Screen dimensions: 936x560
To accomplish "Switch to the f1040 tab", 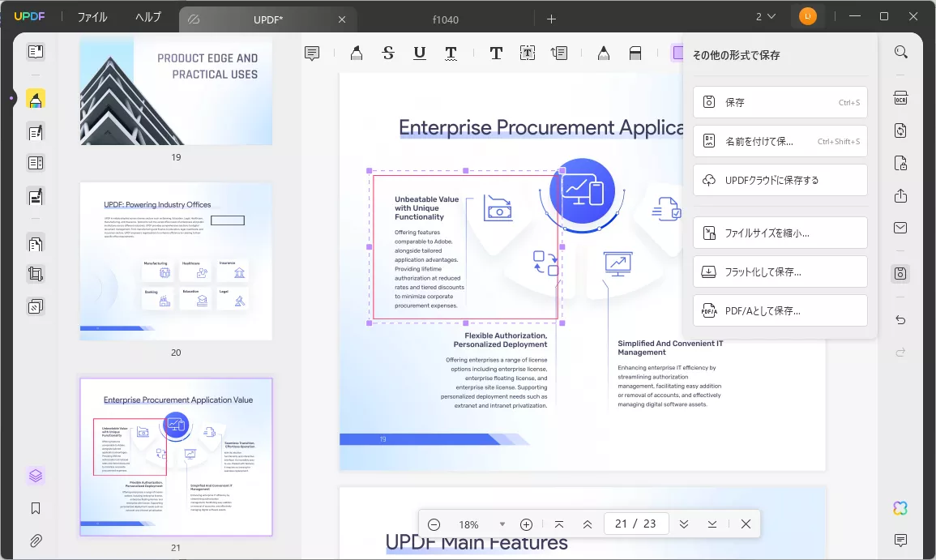I will coord(446,19).
